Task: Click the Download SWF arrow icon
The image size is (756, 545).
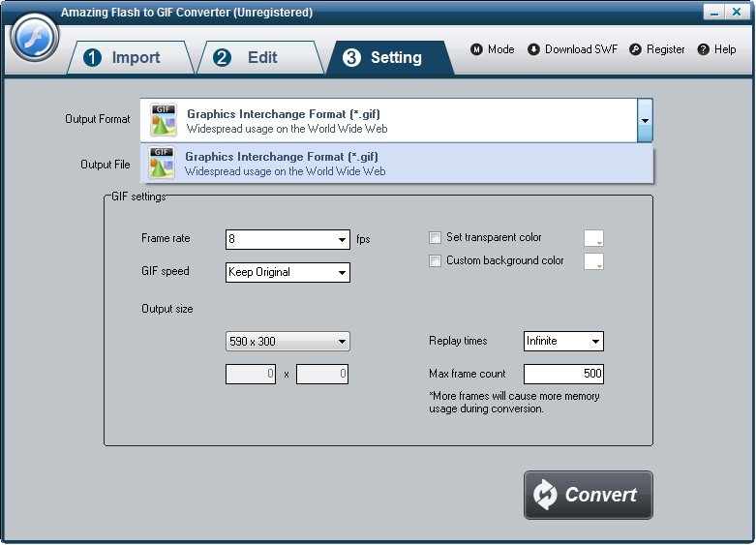Action: click(533, 49)
